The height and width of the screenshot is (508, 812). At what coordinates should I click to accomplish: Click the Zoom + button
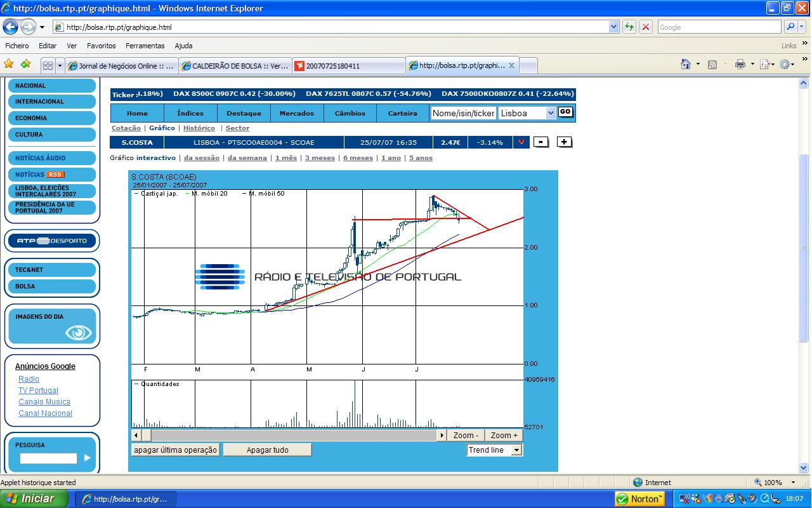click(504, 436)
